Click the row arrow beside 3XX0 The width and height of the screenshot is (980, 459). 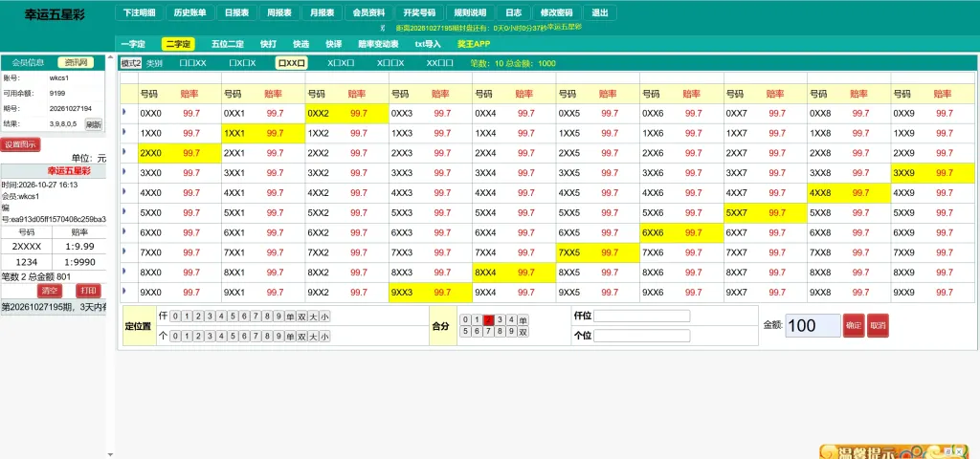(123, 171)
